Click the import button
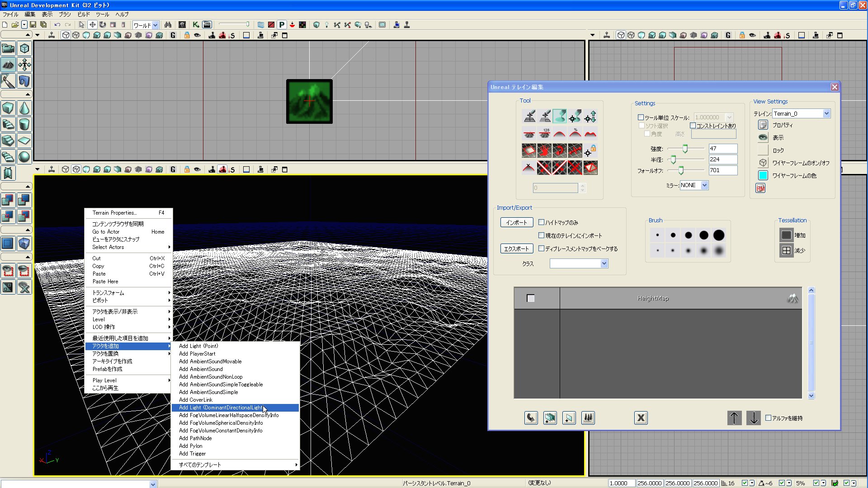Screen dimensions: 868x488 (x=516, y=222)
